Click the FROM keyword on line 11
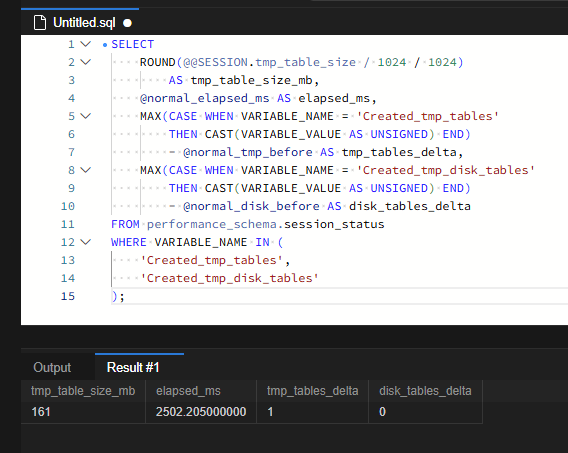 tap(125, 224)
